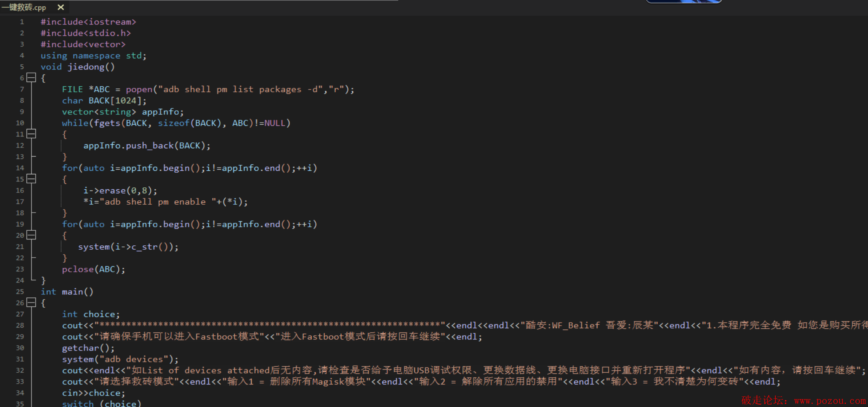The height and width of the screenshot is (407, 868).
Task: Click line number 5 in the gutter
Action: tap(22, 67)
